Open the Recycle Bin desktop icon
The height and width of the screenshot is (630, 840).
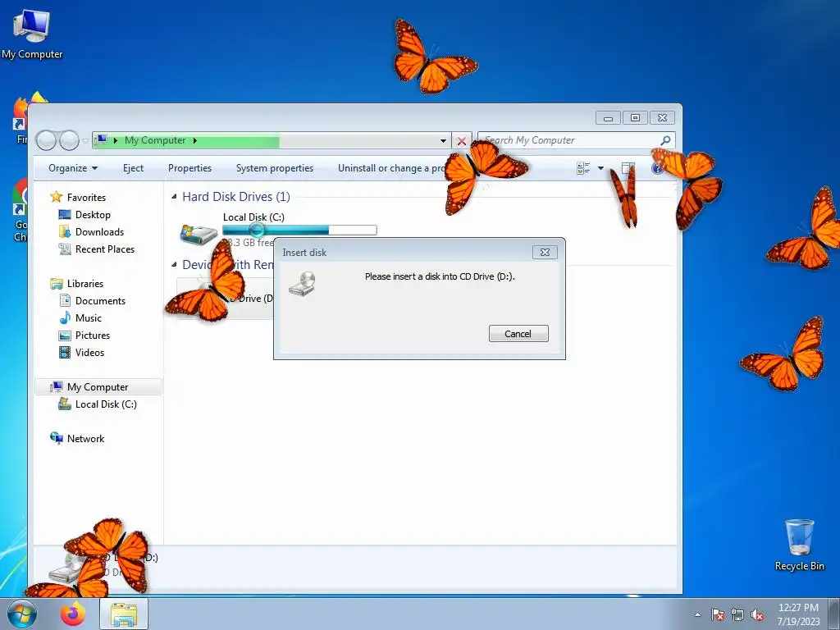799,545
